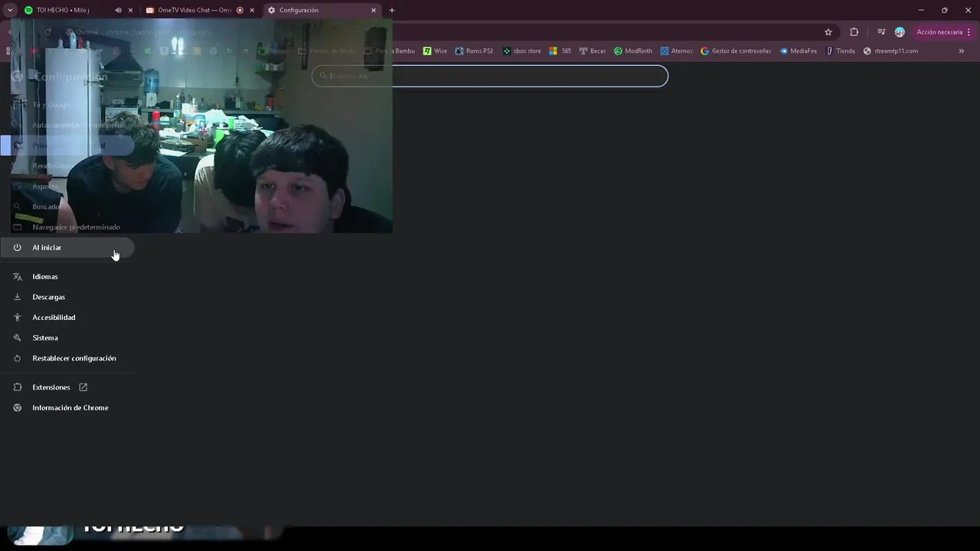Open the Tienda bookmark
Viewport: 980px width, 551px height.
click(841, 51)
